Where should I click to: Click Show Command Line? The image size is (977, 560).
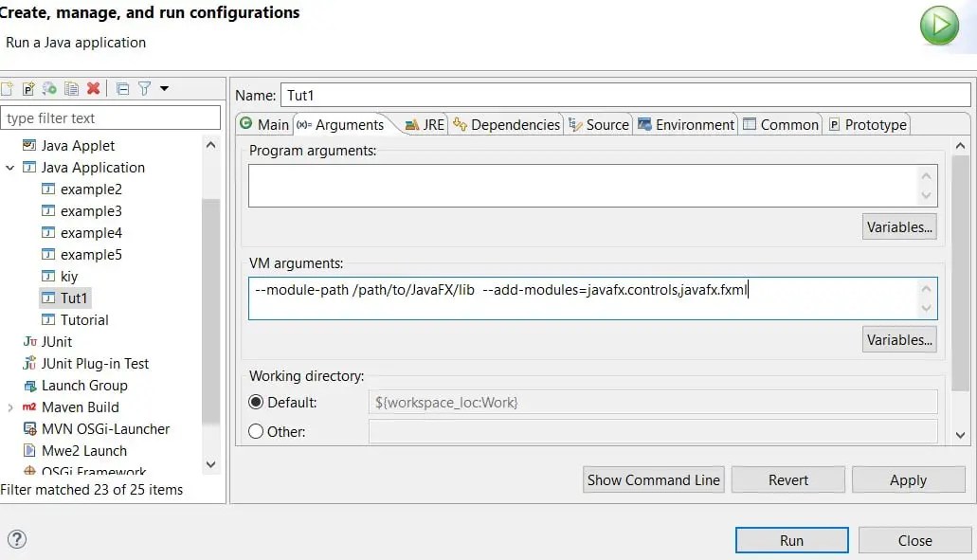pos(653,479)
